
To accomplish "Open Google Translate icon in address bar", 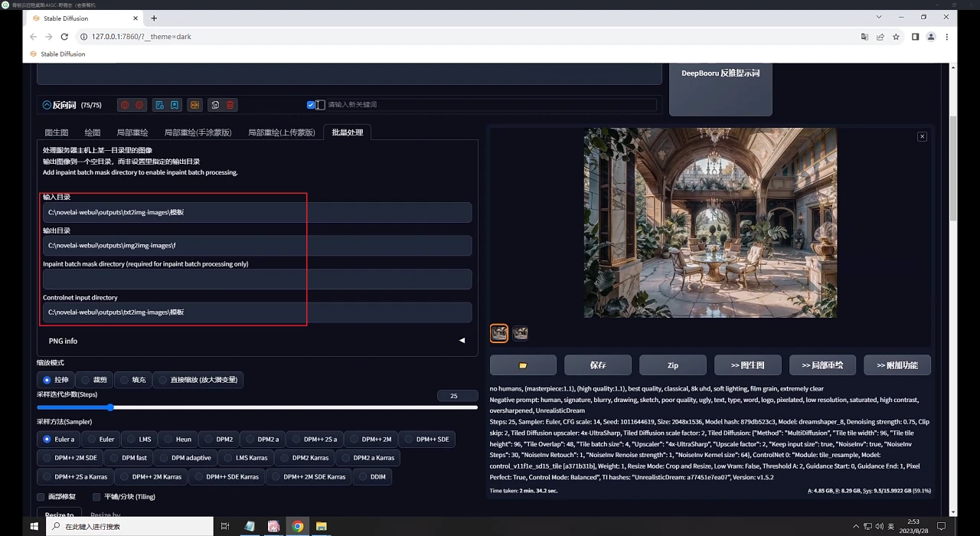I will 864,37.
